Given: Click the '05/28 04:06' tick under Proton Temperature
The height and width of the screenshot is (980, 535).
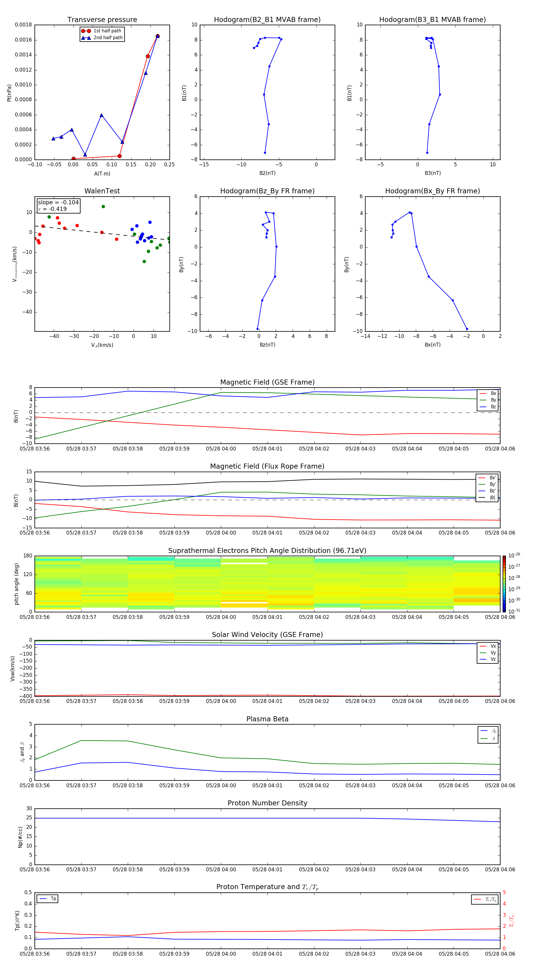Looking at the screenshot, I should (500, 954).
